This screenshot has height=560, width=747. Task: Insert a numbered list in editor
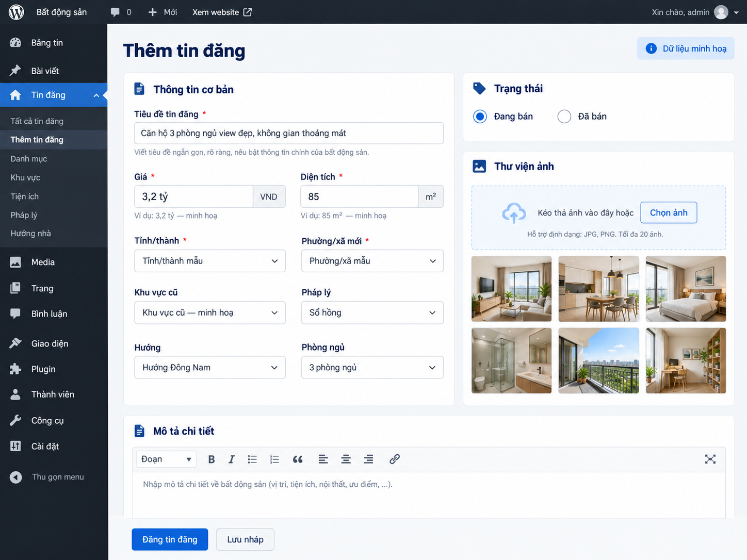pyautogui.click(x=274, y=459)
